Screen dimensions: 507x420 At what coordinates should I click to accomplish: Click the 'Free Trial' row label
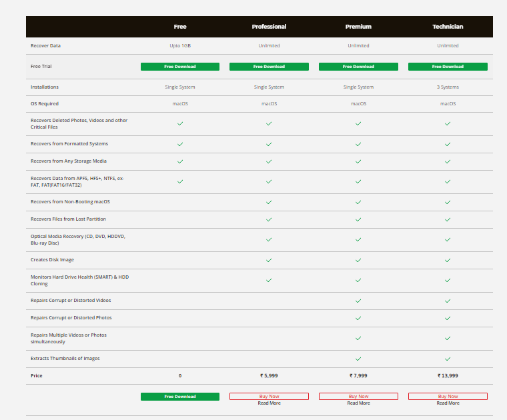click(x=41, y=67)
